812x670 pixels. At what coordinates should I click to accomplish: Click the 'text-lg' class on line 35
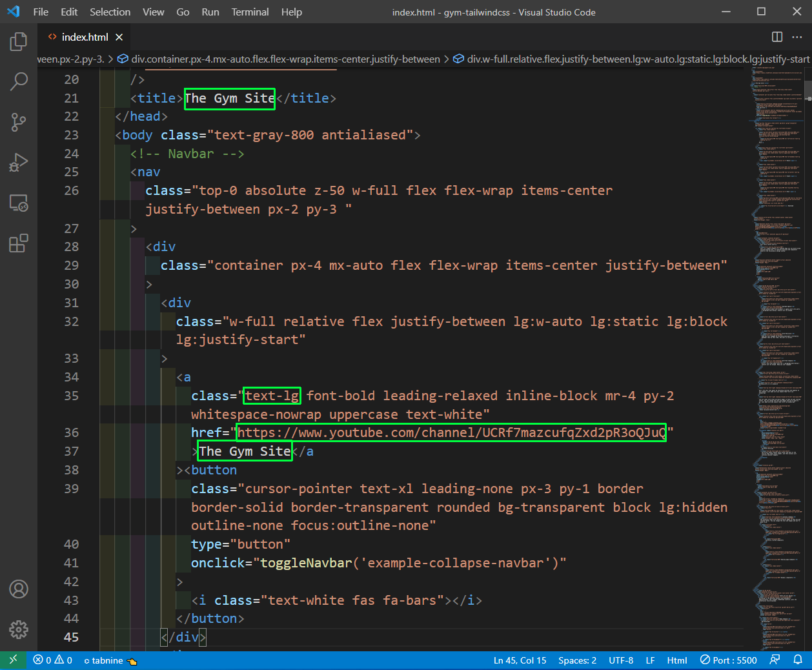(x=272, y=396)
